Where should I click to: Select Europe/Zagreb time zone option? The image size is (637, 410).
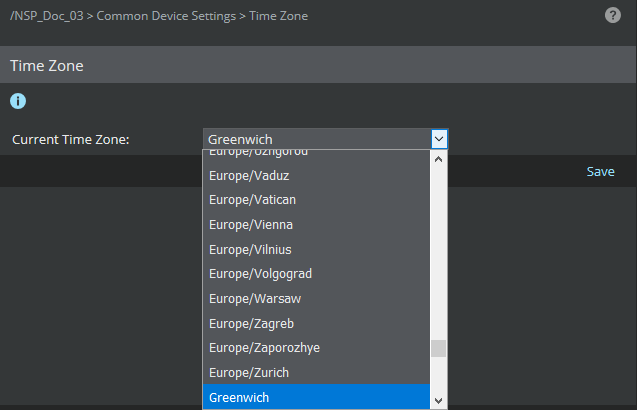tap(316, 323)
